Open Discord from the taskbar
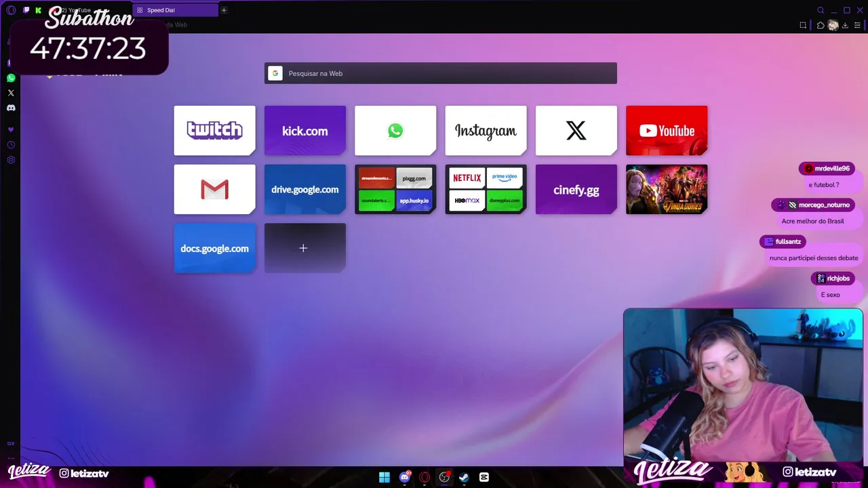The image size is (868, 488). pyautogui.click(x=405, y=477)
